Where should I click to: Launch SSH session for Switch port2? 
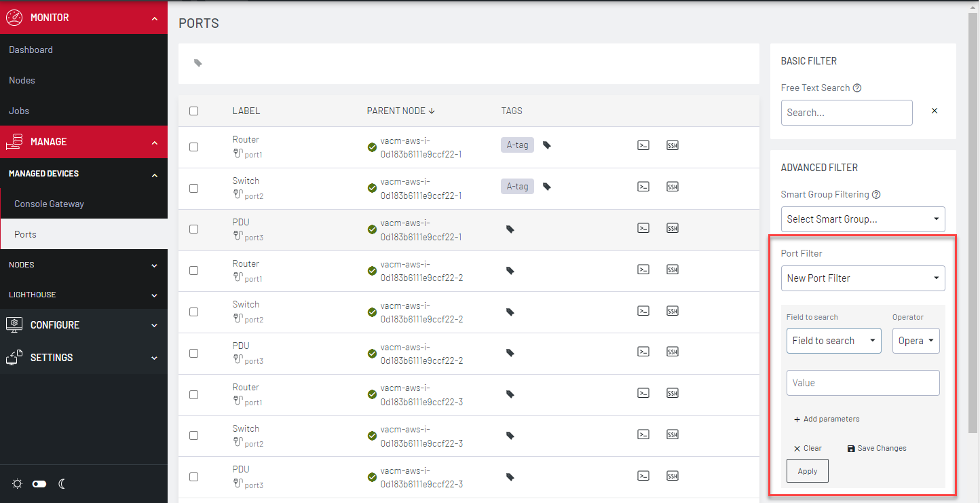click(672, 186)
